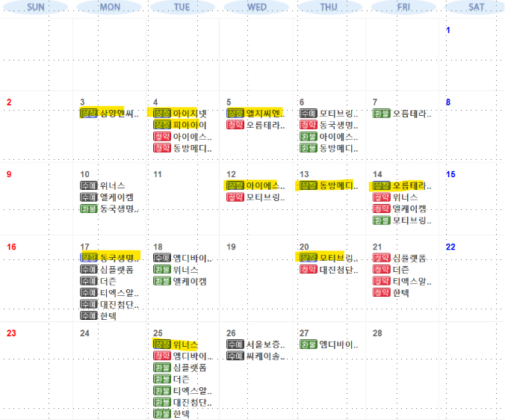
Task: Select the 청약 오름테라 entry on the 5th
Action: (x=255, y=125)
